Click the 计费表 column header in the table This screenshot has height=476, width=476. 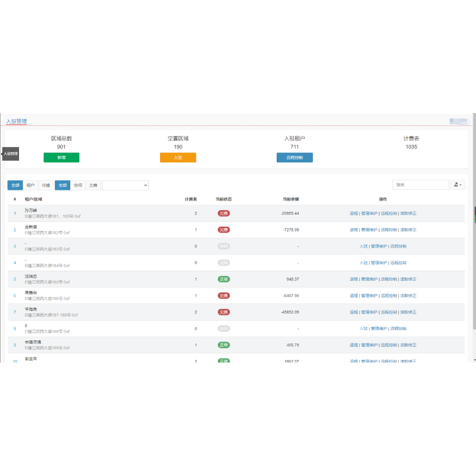coord(191,199)
